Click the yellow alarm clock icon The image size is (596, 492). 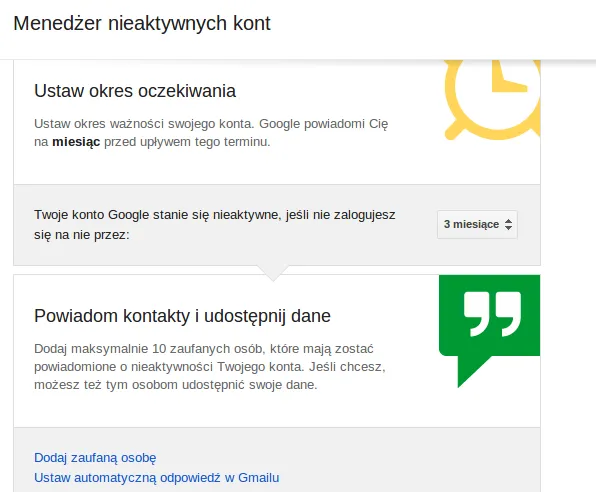tap(492, 100)
